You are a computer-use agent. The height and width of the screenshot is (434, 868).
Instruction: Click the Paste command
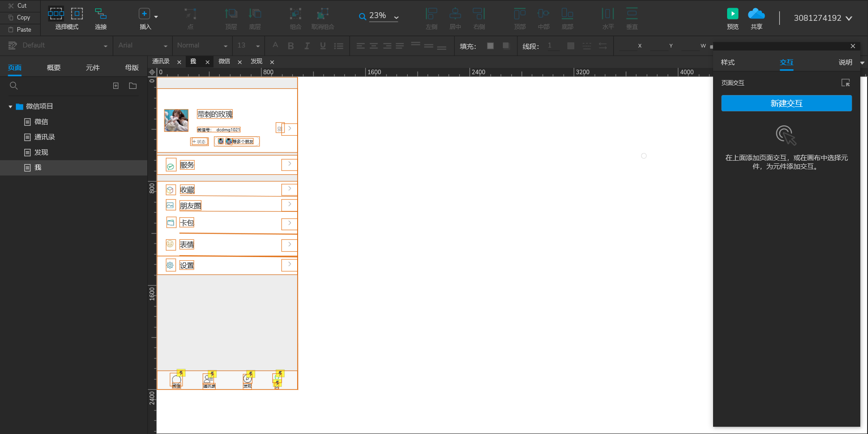tap(20, 29)
